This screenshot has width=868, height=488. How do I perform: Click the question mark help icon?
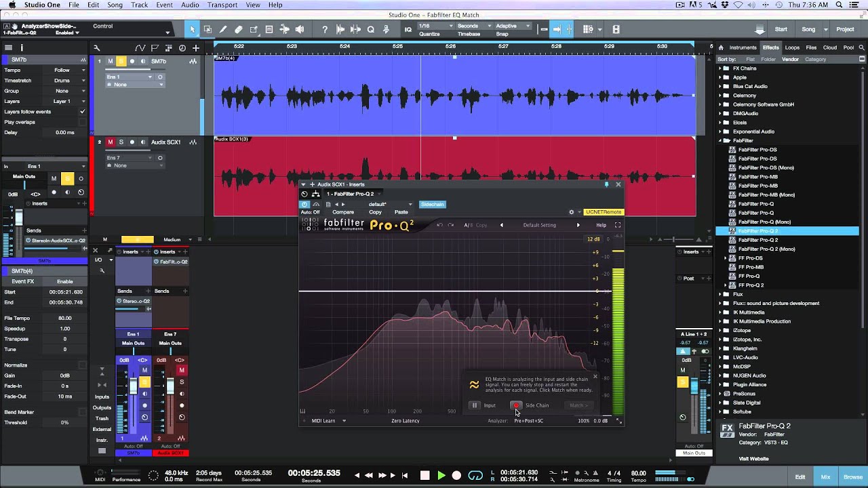pos(325,29)
